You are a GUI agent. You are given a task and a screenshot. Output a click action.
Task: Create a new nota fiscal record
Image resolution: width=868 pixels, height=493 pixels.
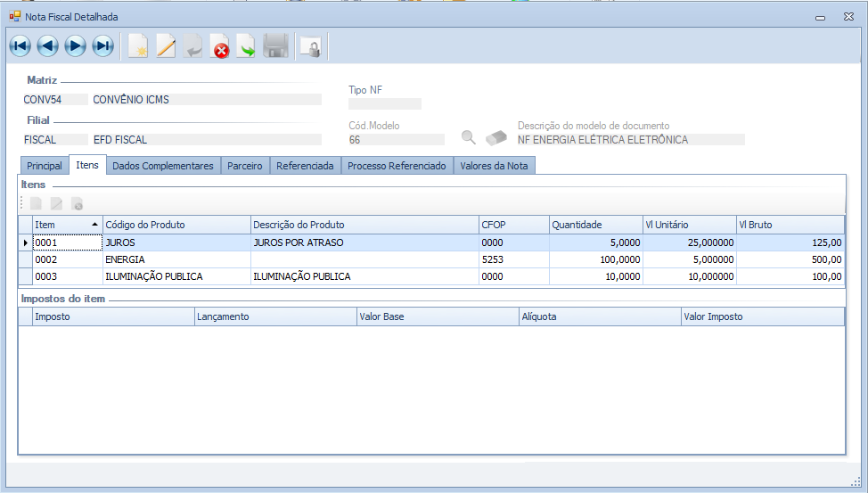pos(138,46)
